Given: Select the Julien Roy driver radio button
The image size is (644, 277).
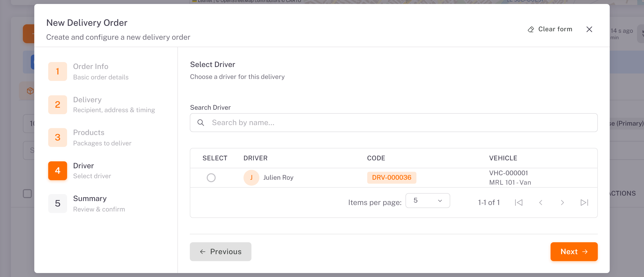Looking at the screenshot, I should [x=211, y=177].
